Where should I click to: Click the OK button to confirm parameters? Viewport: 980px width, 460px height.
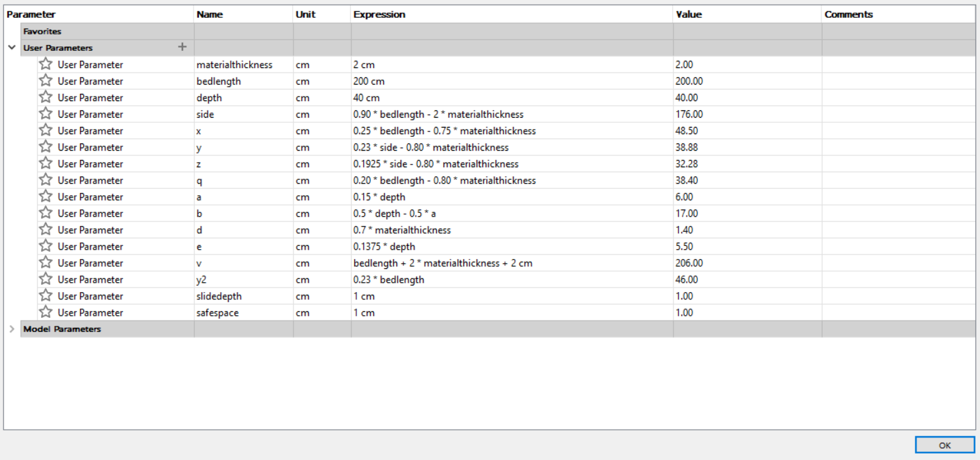[944, 444]
